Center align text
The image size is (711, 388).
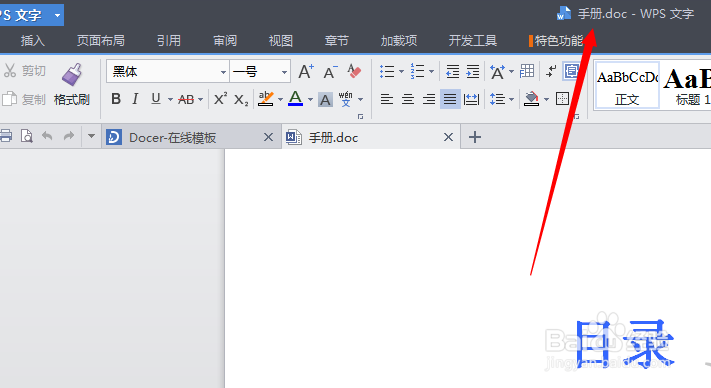pyautogui.click(x=408, y=99)
